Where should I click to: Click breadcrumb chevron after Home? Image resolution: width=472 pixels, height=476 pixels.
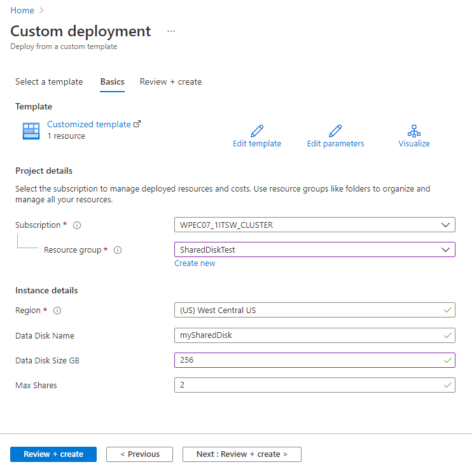41,10
